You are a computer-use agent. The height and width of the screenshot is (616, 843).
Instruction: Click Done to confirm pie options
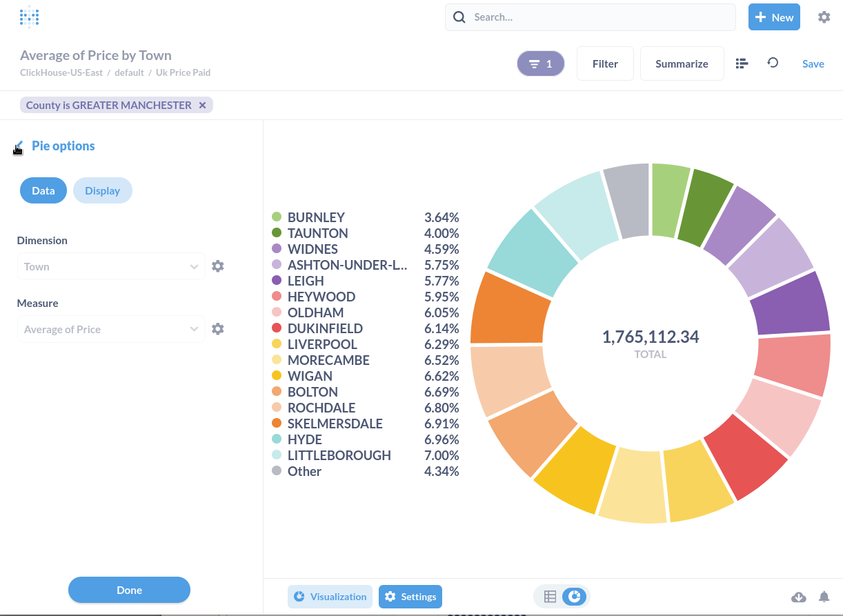pos(129,590)
